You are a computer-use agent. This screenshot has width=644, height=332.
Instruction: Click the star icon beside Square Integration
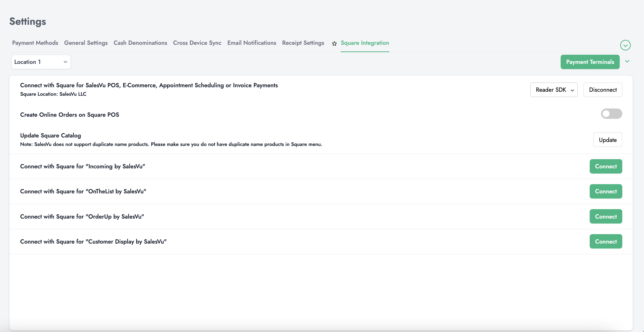click(334, 43)
